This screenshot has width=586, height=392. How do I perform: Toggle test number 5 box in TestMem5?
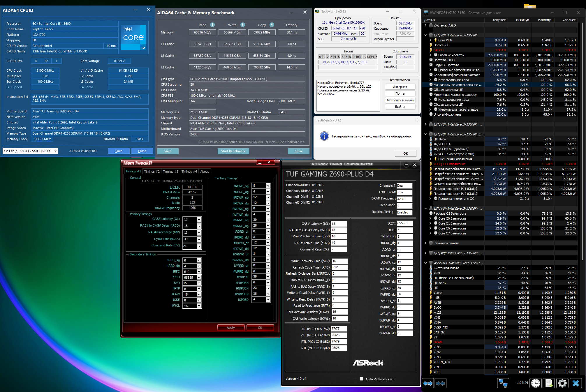coord(339,57)
